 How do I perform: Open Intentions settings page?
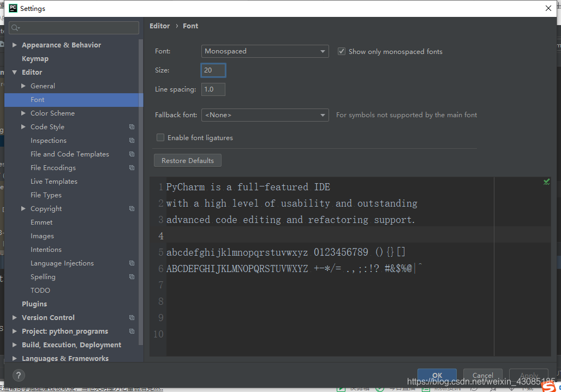(x=46, y=249)
